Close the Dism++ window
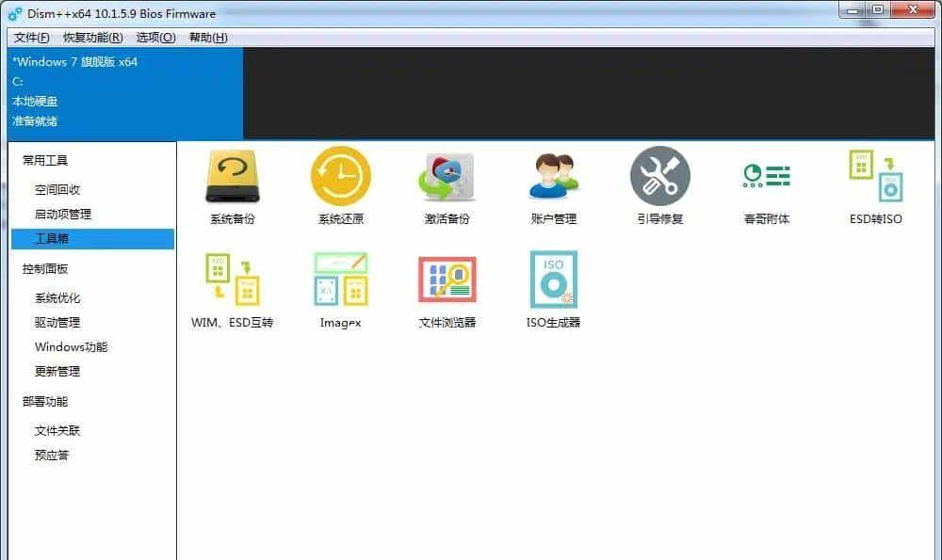The image size is (942, 560). pos(913,10)
